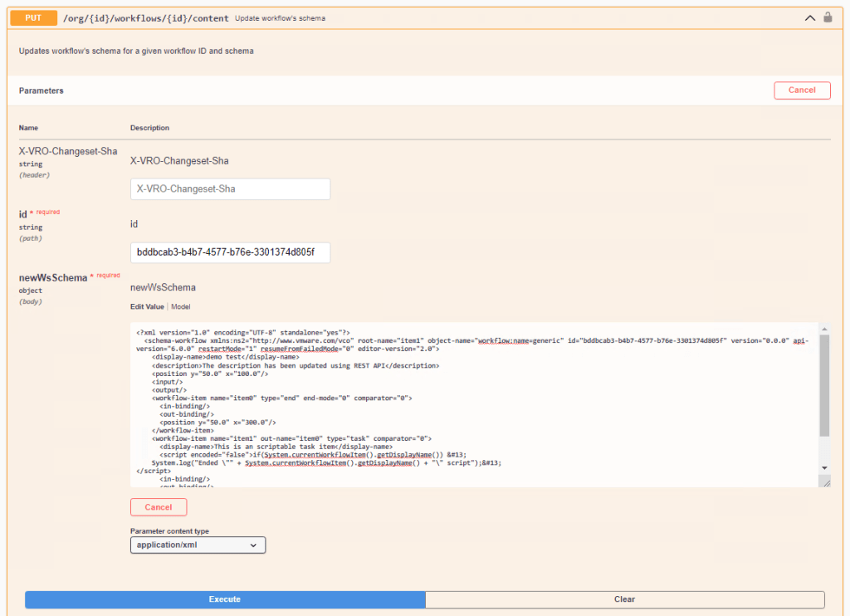
Task: Click the Cancel button beside Parameters
Action: click(x=802, y=90)
